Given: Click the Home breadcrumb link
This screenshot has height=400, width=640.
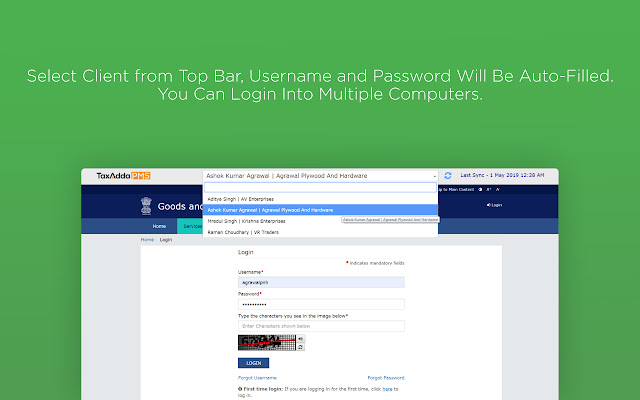Looking at the screenshot, I should coord(147,240).
